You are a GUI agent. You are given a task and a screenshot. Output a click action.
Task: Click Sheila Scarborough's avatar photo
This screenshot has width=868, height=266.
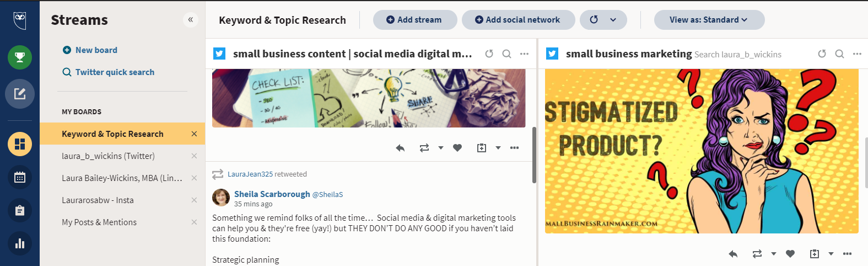[221, 197]
